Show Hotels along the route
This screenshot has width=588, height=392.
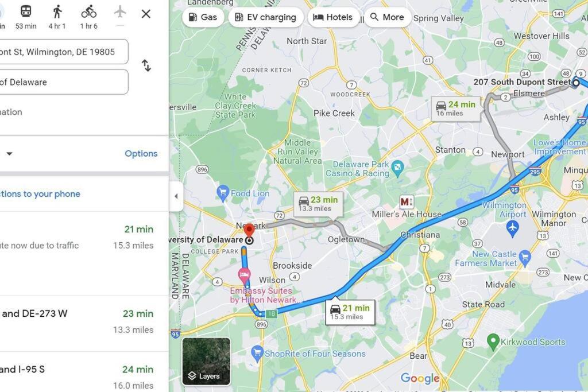(x=332, y=17)
